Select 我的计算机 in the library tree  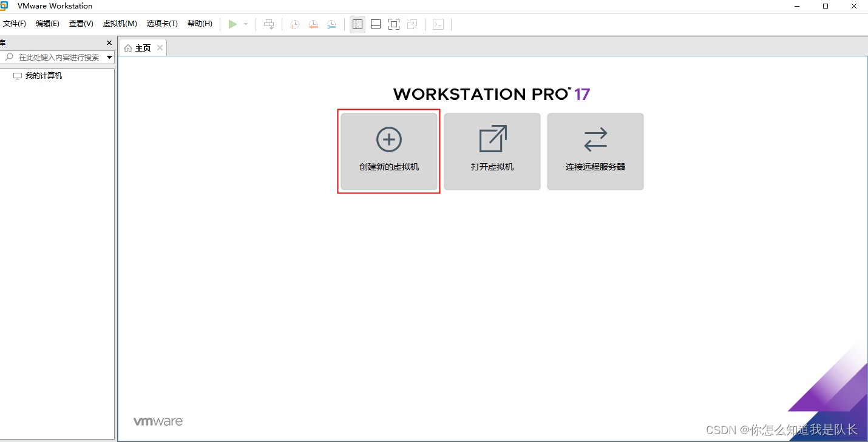pos(43,76)
